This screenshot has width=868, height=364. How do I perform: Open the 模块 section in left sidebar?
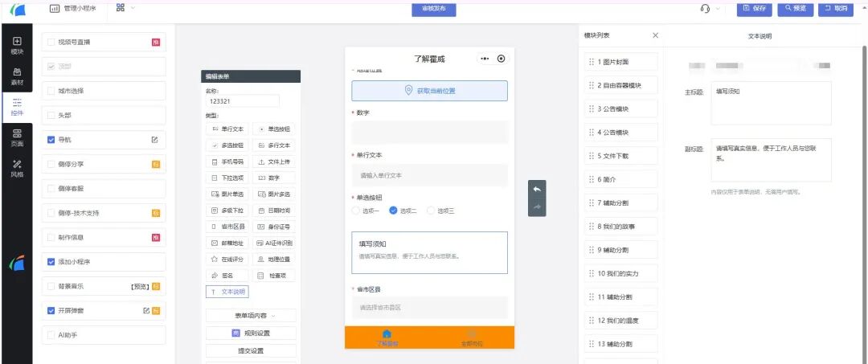(17, 46)
